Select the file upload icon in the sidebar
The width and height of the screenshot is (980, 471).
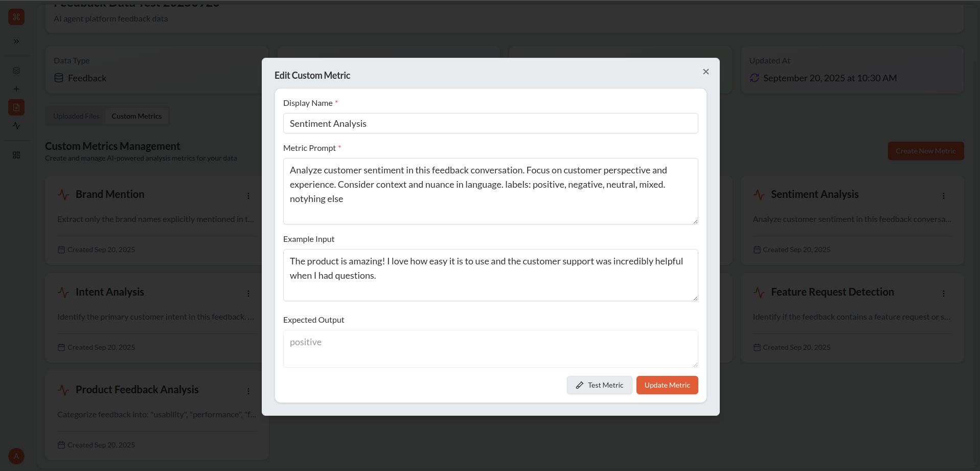(16, 107)
